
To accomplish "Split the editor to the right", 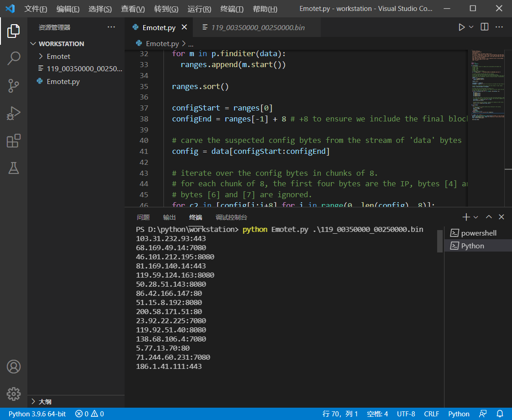I will click(x=485, y=27).
